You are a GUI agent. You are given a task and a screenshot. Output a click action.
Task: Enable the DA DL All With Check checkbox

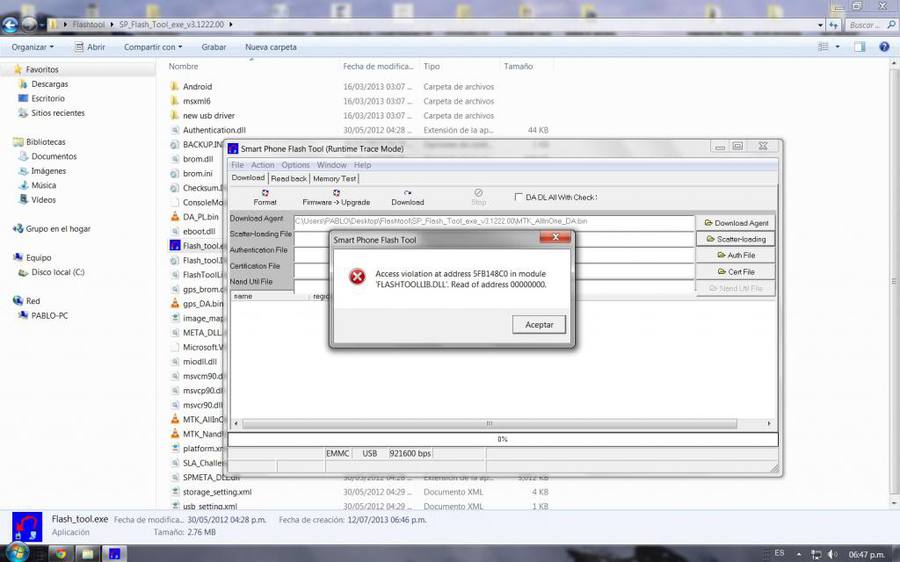pyautogui.click(x=518, y=197)
